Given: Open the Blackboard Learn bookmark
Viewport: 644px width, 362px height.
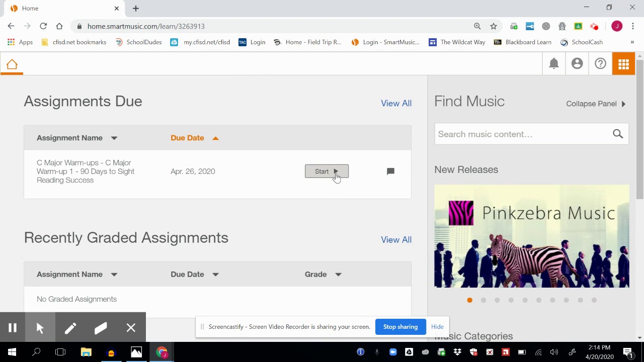Looking at the screenshot, I should coord(523,42).
